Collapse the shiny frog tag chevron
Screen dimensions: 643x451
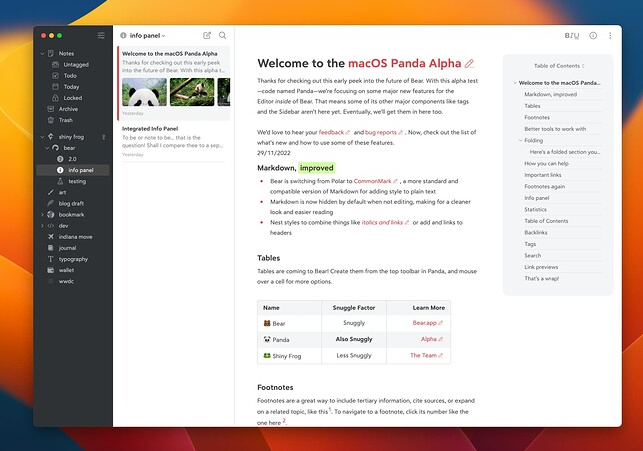(42, 137)
